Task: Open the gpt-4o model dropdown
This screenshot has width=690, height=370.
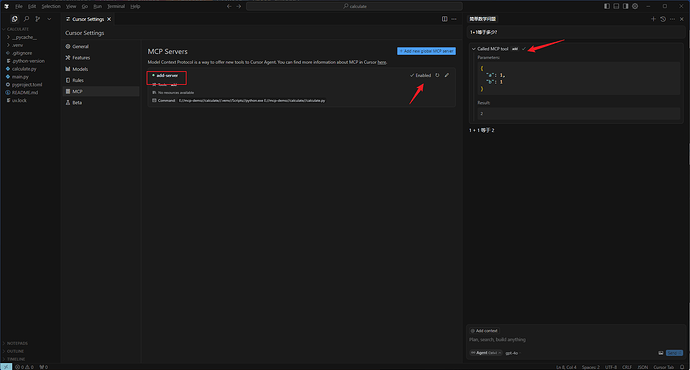Action: pyautogui.click(x=512, y=353)
